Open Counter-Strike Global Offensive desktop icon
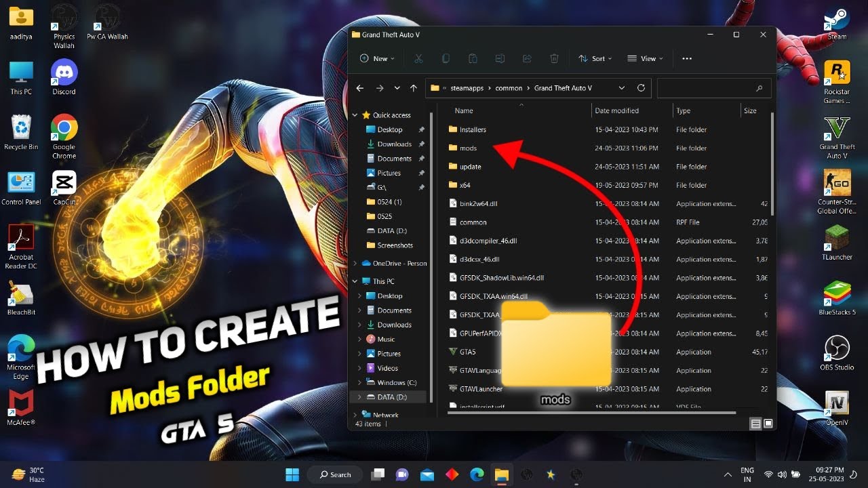This screenshot has width=868, height=488. click(837, 193)
